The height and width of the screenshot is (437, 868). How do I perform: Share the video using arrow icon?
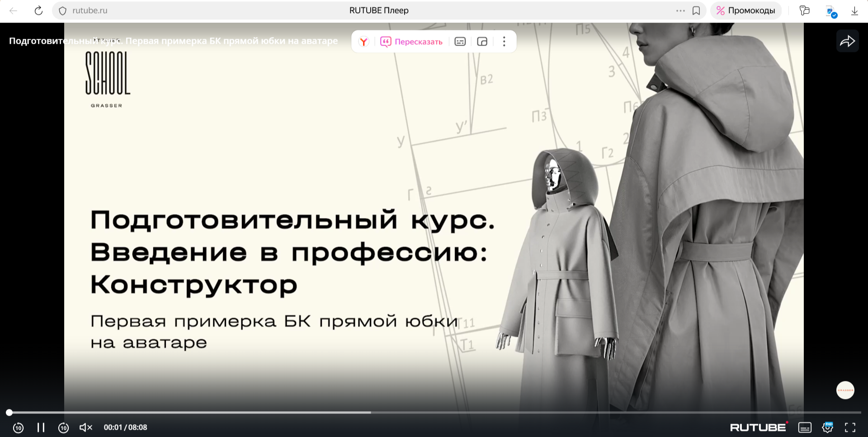tap(847, 42)
